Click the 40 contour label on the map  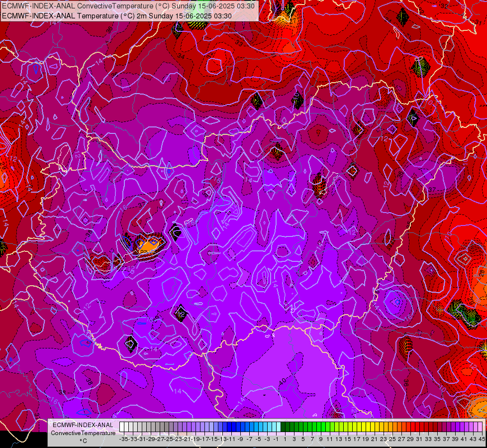coord(283,381)
